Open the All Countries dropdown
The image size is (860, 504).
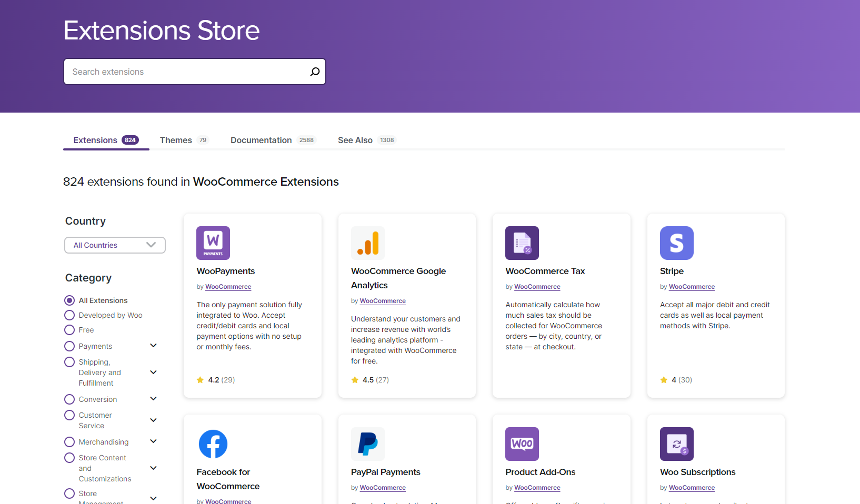click(115, 245)
